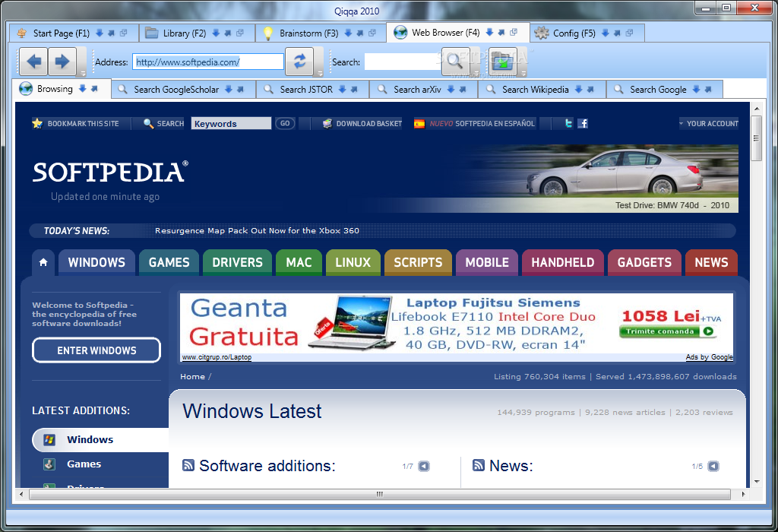Screen dimensions: 778x532
Task: Open the Download Basket link
Action: (362, 123)
